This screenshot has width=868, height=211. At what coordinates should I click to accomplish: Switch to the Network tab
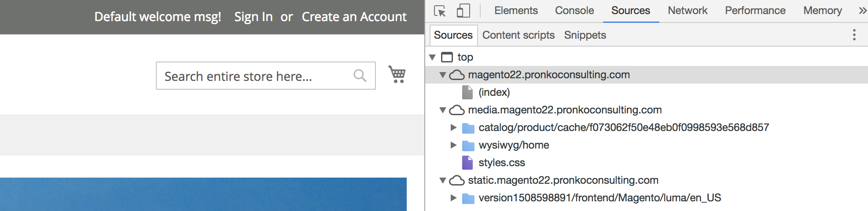click(x=688, y=11)
